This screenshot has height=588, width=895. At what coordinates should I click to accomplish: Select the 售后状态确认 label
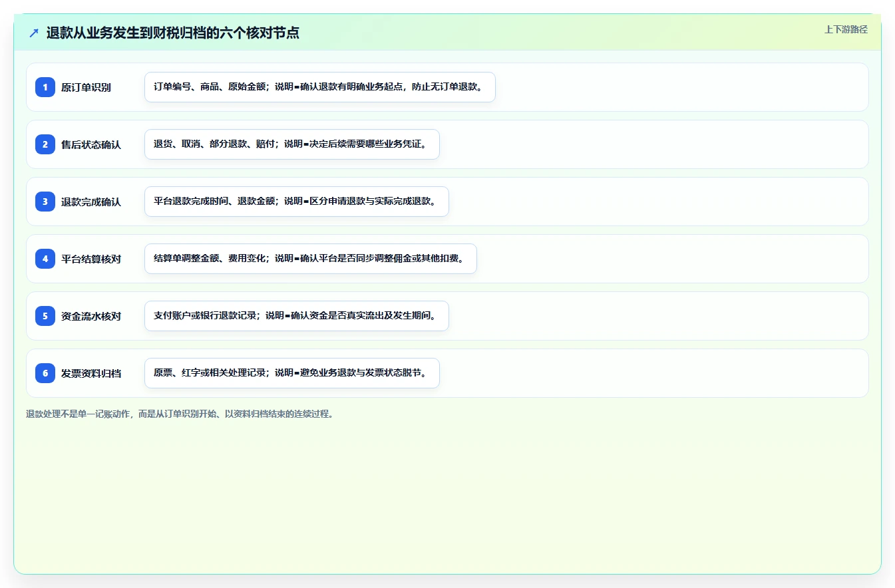click(91, 144)
